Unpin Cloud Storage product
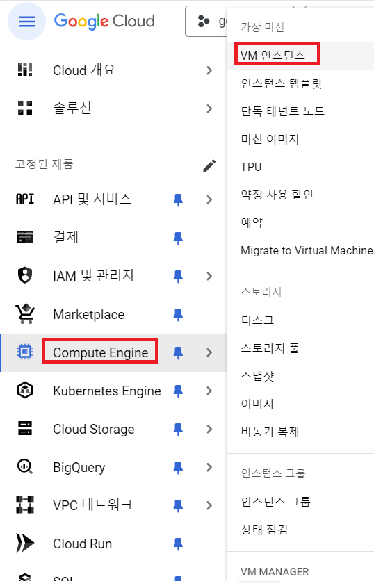Viewport: 374px width, 588px height. 178,430
